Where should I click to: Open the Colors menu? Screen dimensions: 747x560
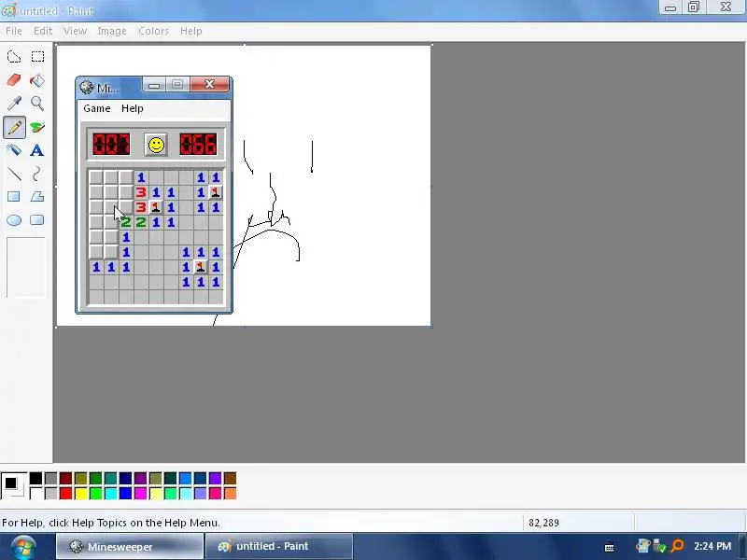click(x=153, y=31)
